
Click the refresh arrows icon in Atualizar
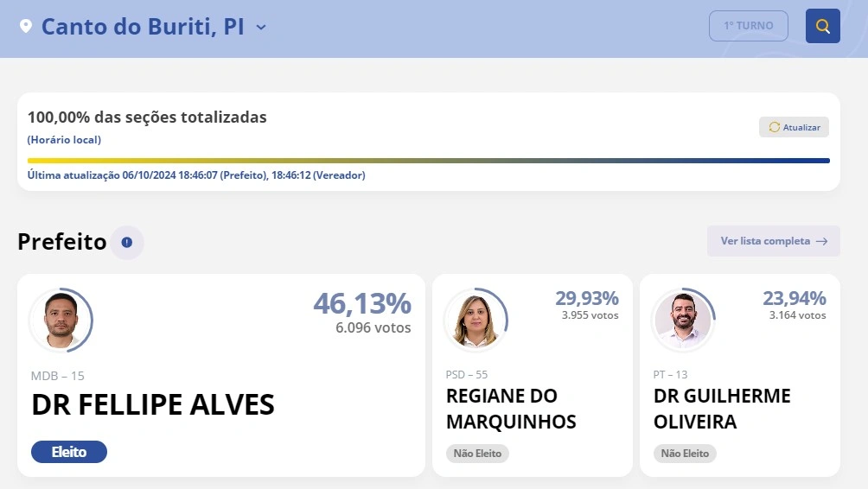pos(774,127)
